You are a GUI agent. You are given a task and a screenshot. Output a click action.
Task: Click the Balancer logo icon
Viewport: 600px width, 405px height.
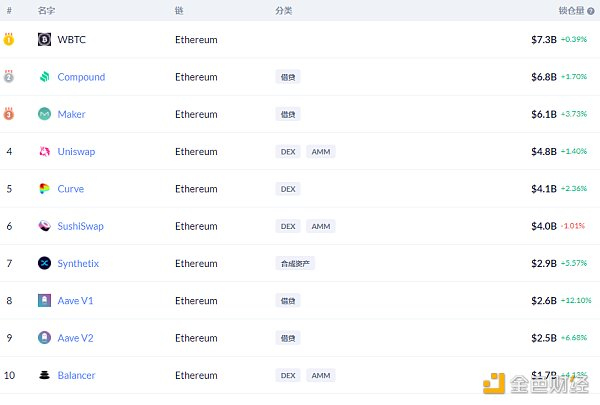click(x=44, y=375)
